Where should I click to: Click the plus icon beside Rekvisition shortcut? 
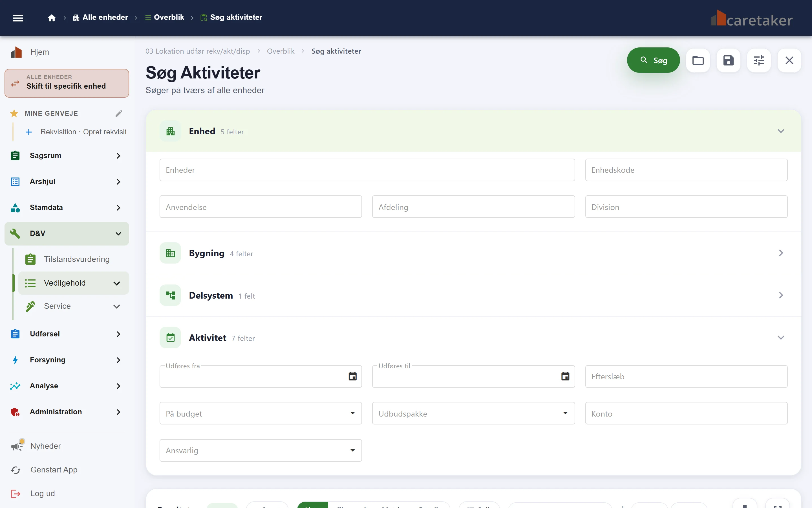tap(29, 132)
